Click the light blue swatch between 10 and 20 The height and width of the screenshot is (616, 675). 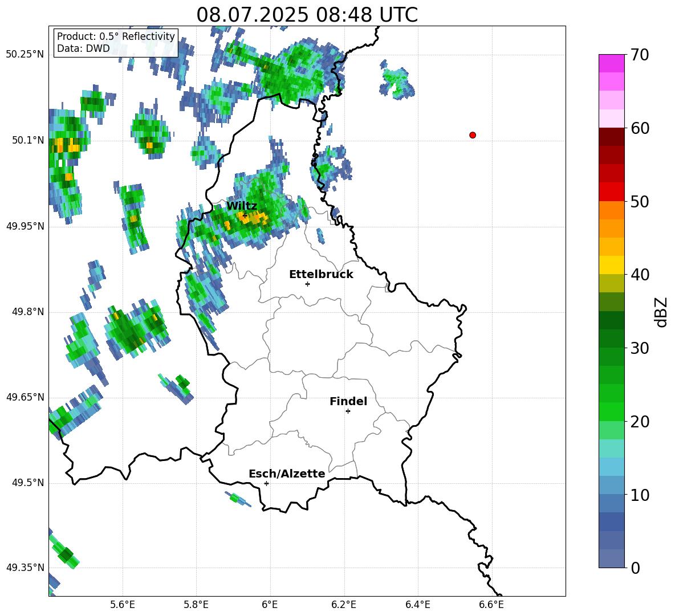click(x=611, y=467)
